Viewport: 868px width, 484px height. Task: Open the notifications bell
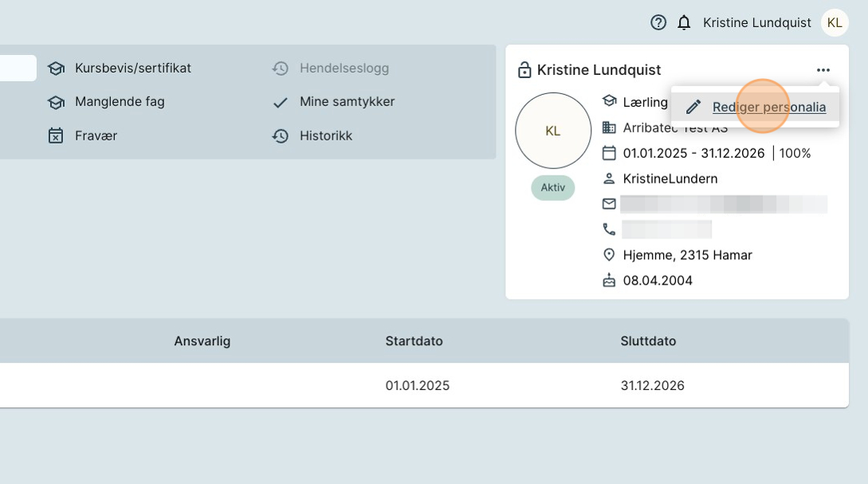coord(684,22)
